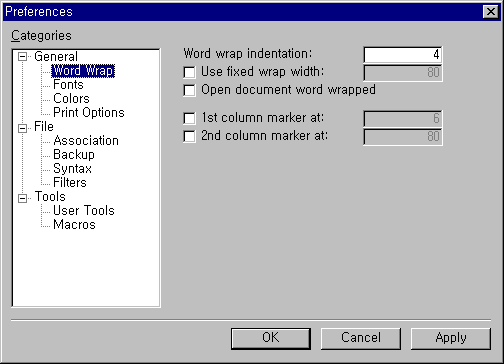Image resolution: width=504 pixels, height=364 pixels.
Task: Open the Backup category
Action: click(74, 155)
